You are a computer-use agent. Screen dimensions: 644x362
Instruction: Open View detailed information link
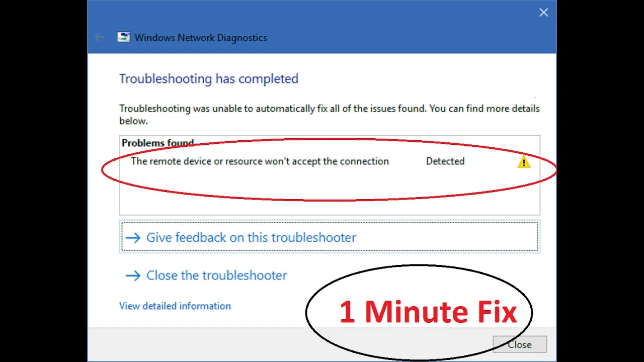click(175, 306)
